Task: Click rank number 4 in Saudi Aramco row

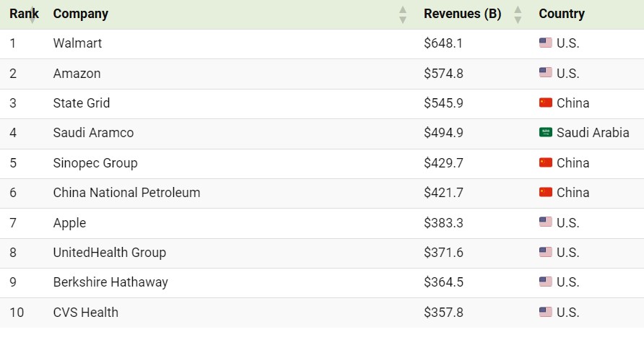Action: coord(13,133)
